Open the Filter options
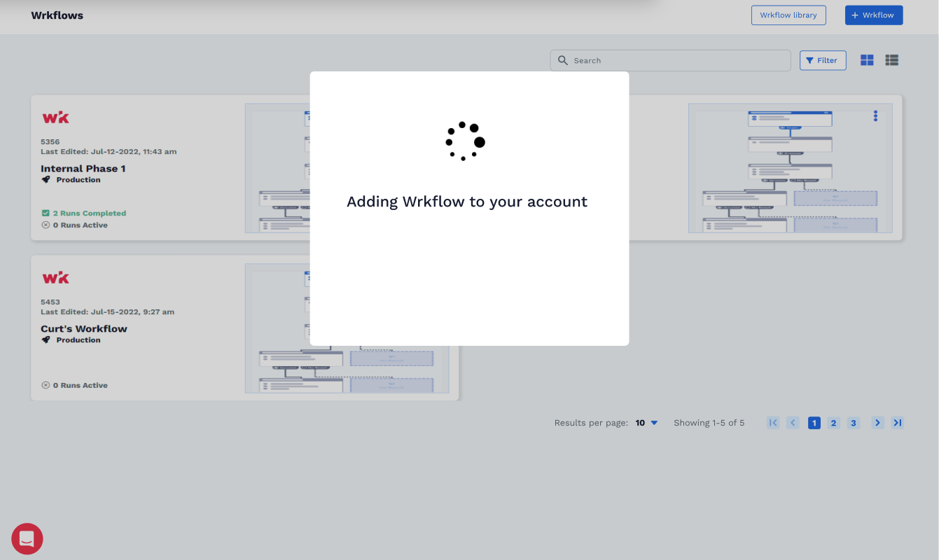 coord(823,61)
